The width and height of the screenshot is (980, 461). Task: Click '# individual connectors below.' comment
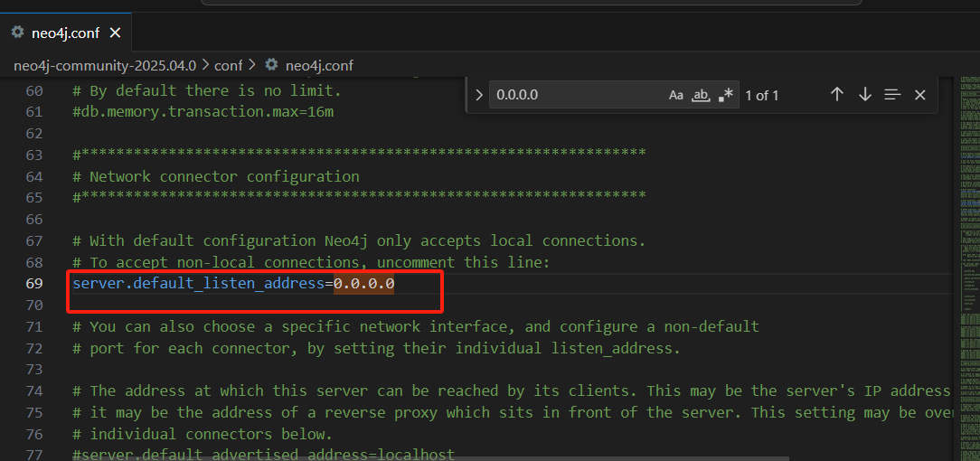click(x=203, y=434)
